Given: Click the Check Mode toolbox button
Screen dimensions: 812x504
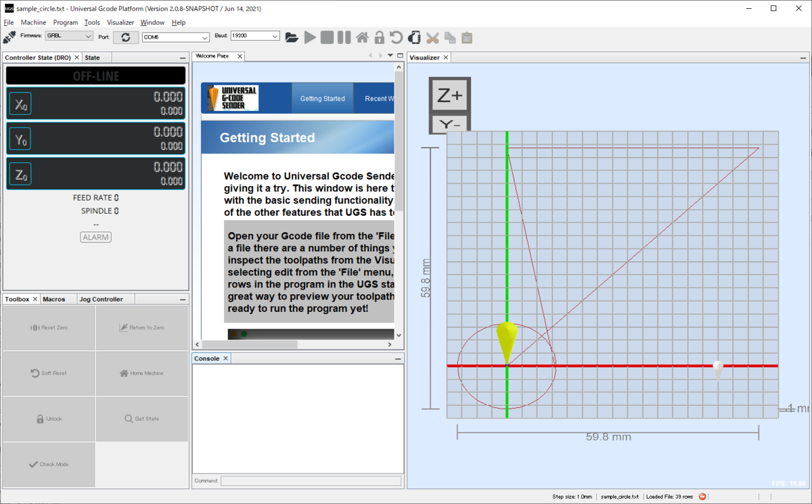Looking at the screenshot, I should [x=49, y=464].
